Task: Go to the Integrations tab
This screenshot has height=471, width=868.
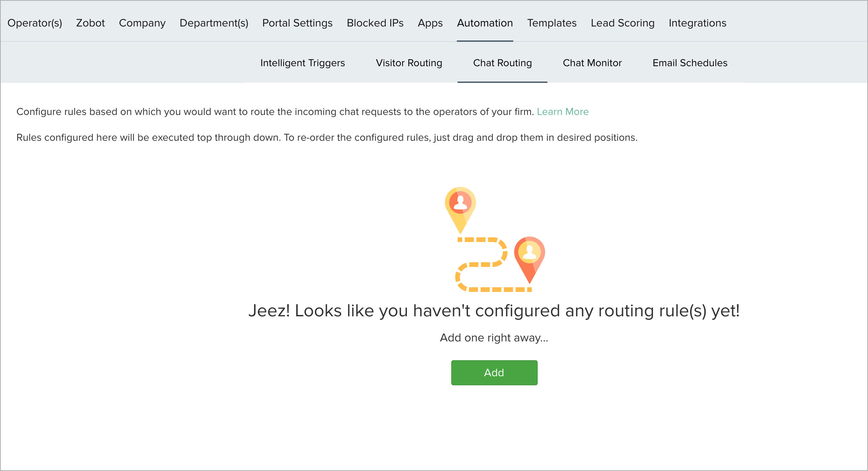Action: (x=697, y=23)
